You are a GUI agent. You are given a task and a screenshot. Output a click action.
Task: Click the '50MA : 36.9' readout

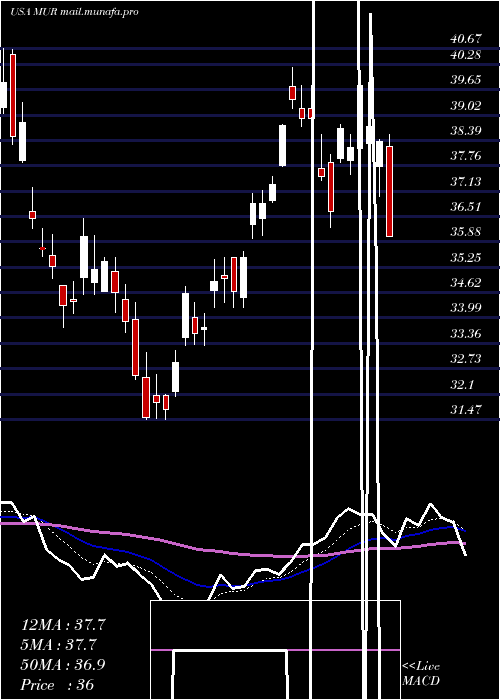pyautogui.click(x=63, y=664)
